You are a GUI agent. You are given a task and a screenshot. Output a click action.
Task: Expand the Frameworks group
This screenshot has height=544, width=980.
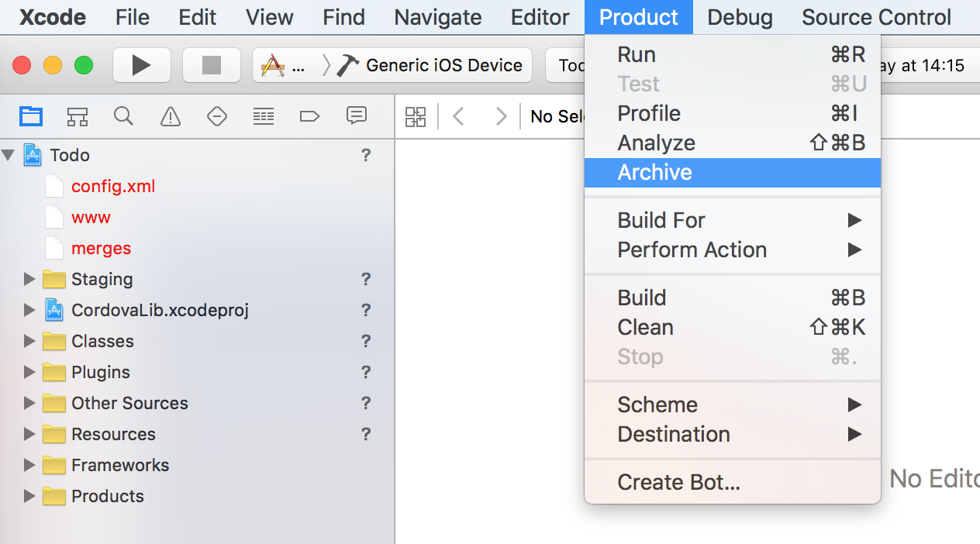[x=29, y=465]
